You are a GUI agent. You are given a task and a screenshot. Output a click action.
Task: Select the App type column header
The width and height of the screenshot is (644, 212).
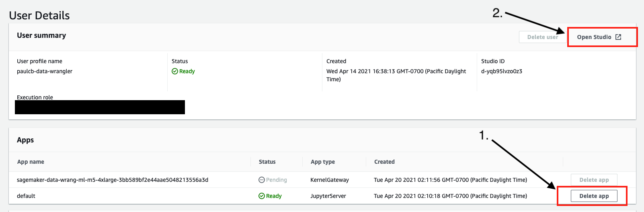[x=322, y=162]
